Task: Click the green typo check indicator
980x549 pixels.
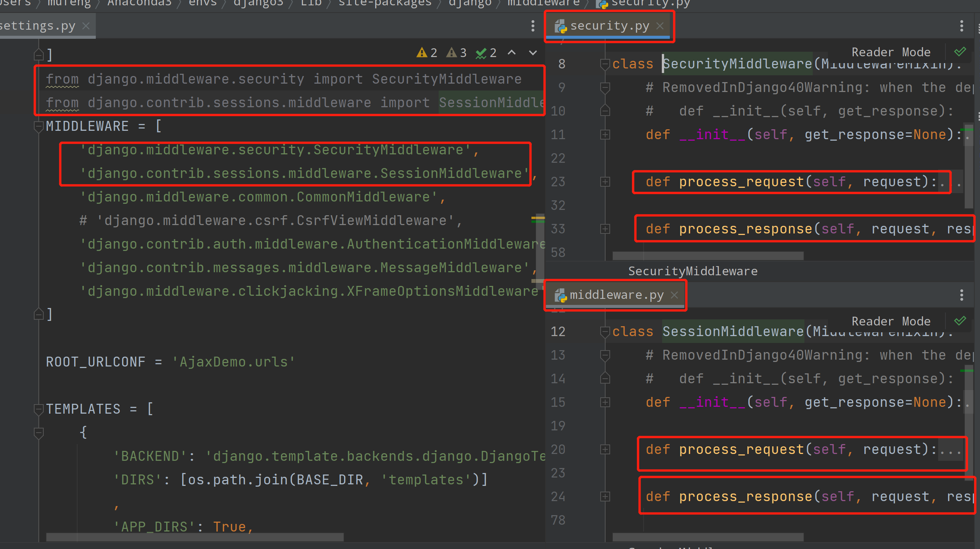Action: [x=486, y=52]
